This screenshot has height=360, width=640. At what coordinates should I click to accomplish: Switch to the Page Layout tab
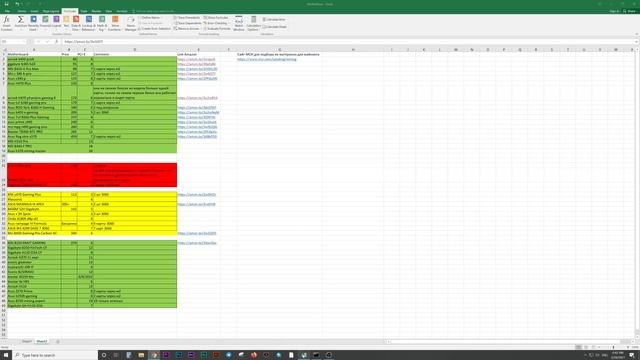[x=51, y=11]
